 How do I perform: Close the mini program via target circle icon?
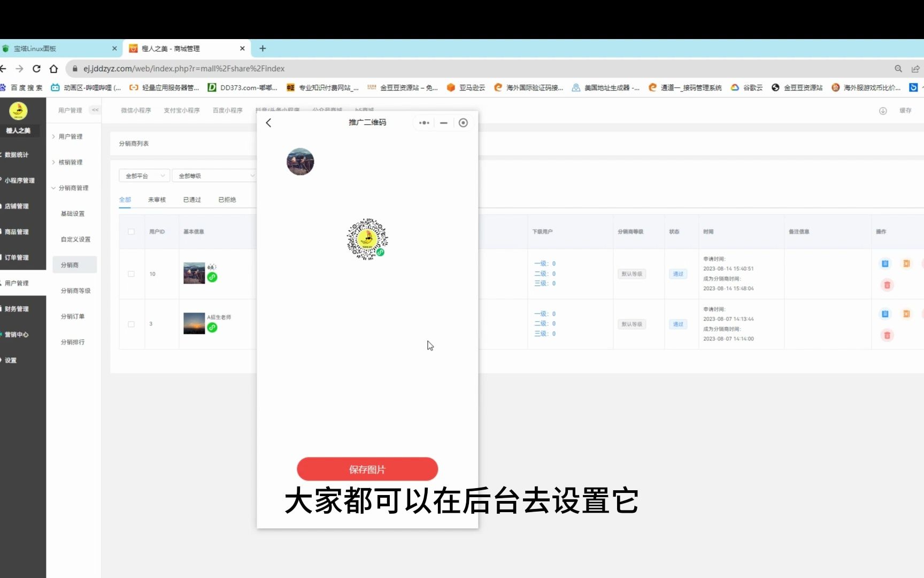point(464,123)
